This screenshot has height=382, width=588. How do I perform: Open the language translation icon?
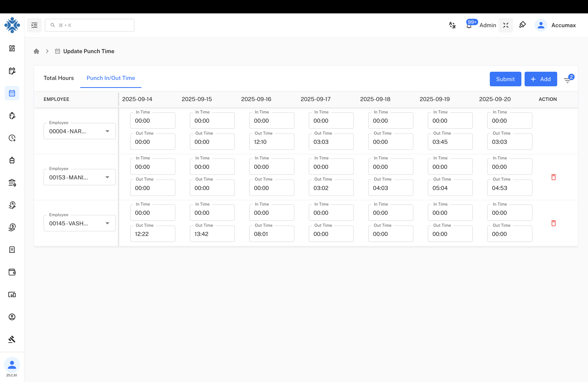[452, 25]
